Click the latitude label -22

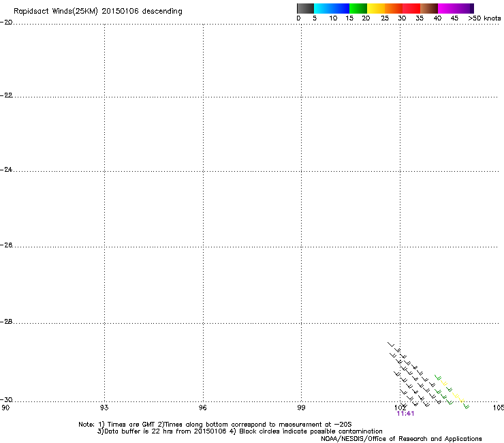click(6, 95)
